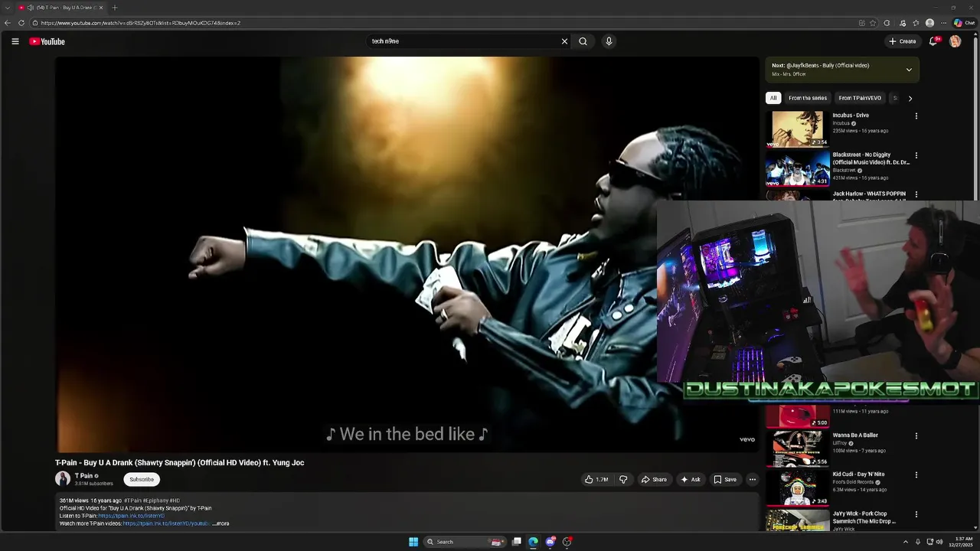Open the YouTube guide hamburger menu

tap(15, 41)
